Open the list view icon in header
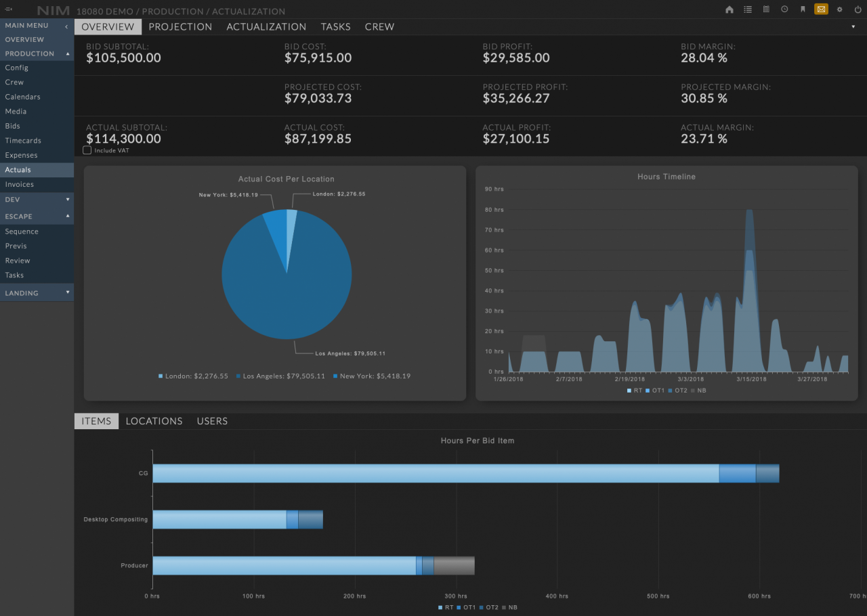 pos(748,9)
